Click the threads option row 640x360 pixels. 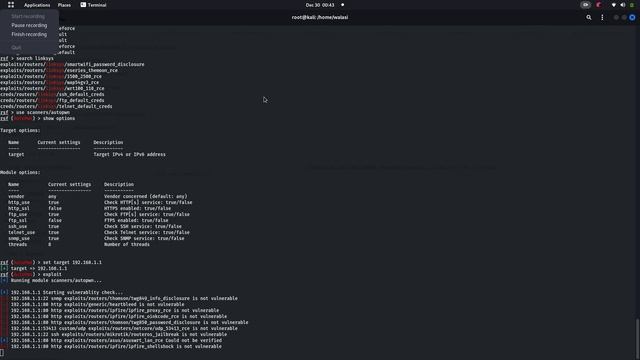click(x=79, y=244)
